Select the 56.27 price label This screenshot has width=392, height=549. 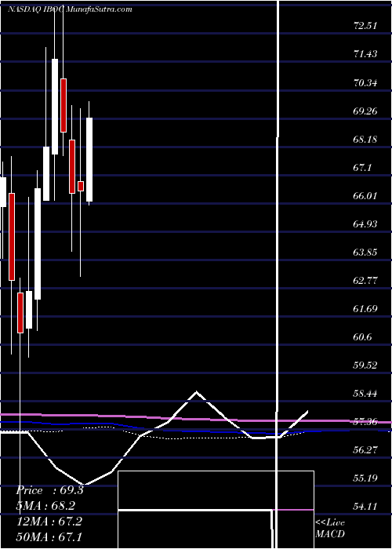pos(365,450)
